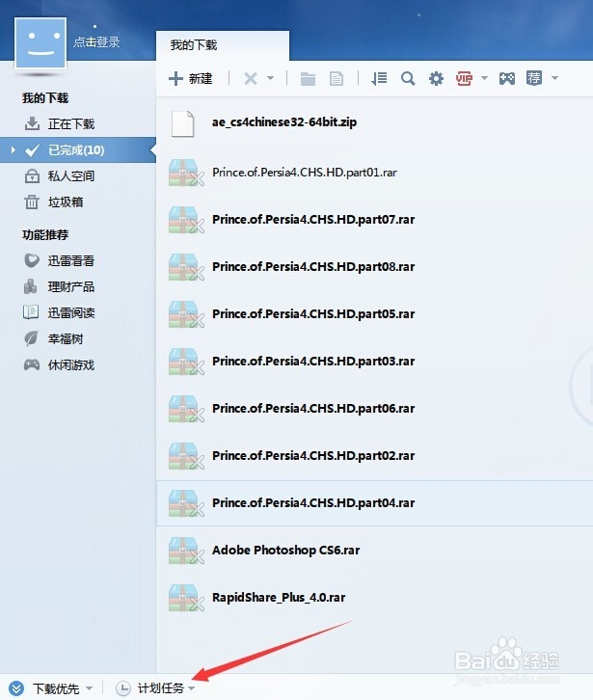Expand the 计划任务 dropdown arrow
The image size is (593, 700).
point(192,688)
